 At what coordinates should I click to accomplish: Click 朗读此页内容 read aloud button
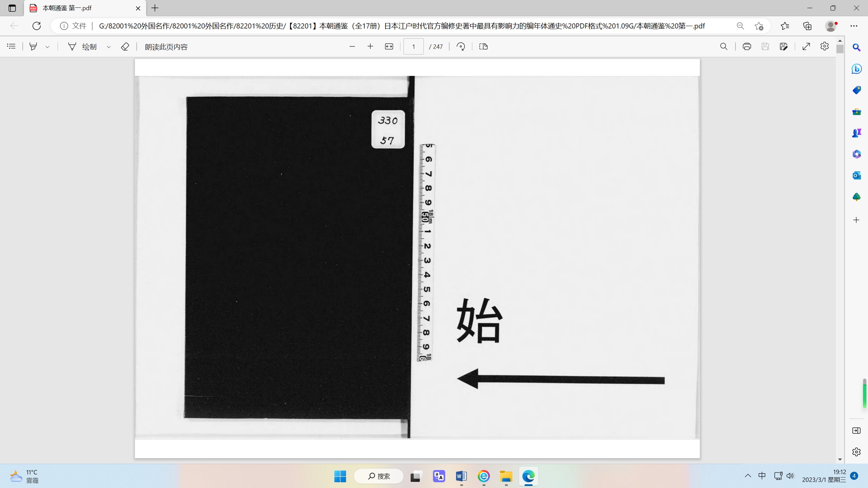(166, 47)
